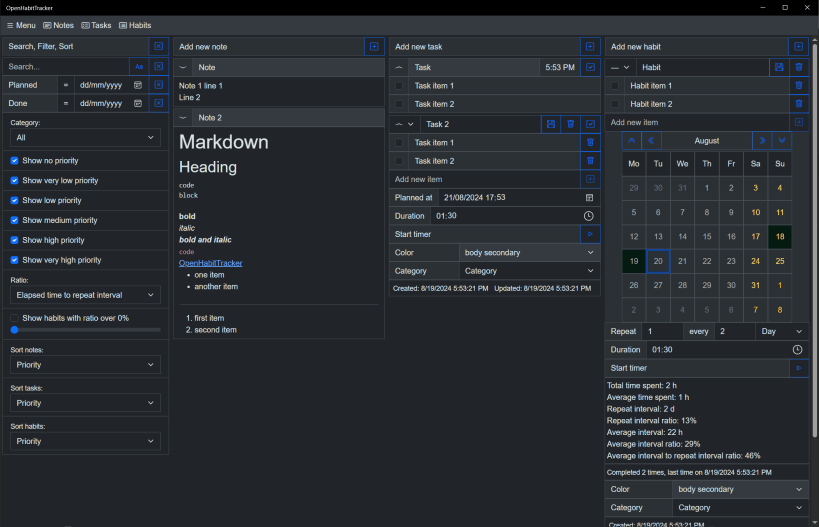This screenshot has width=819, height=527.
Task: Open the Sort notes Priority dropdown
Action: pyautogui.click(x=85, y=365)
